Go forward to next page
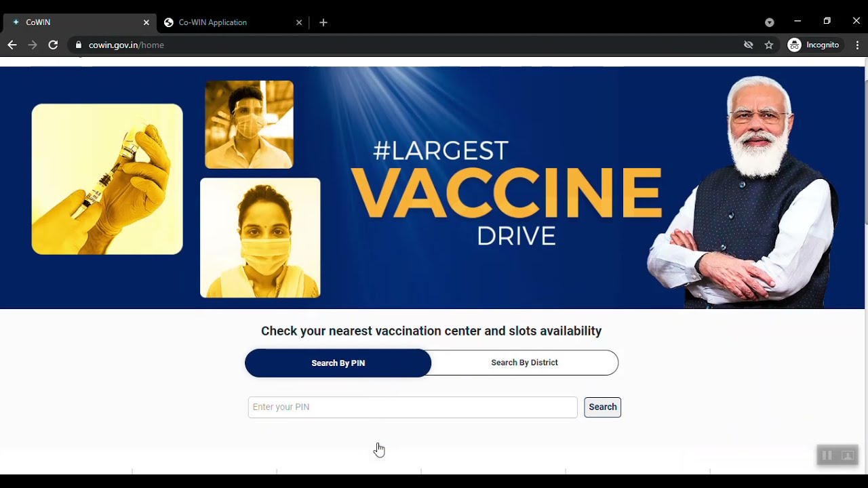This screenshot has height=488, width=868. pyautogui.click(x=33, y=45)
